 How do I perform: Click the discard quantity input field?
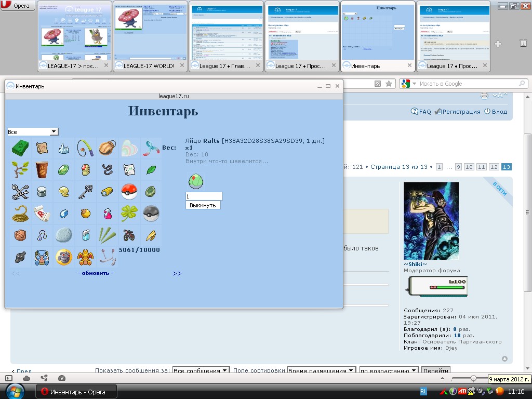tap(204, 196)
